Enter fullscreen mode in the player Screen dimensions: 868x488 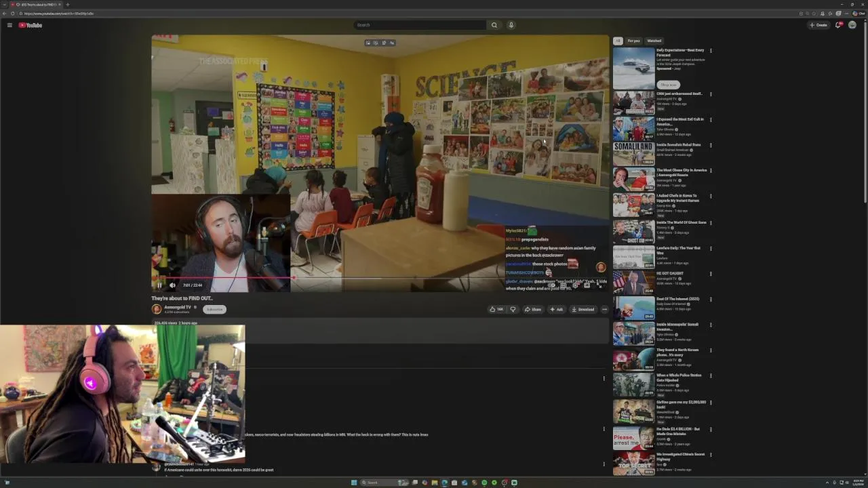(599, 285)
